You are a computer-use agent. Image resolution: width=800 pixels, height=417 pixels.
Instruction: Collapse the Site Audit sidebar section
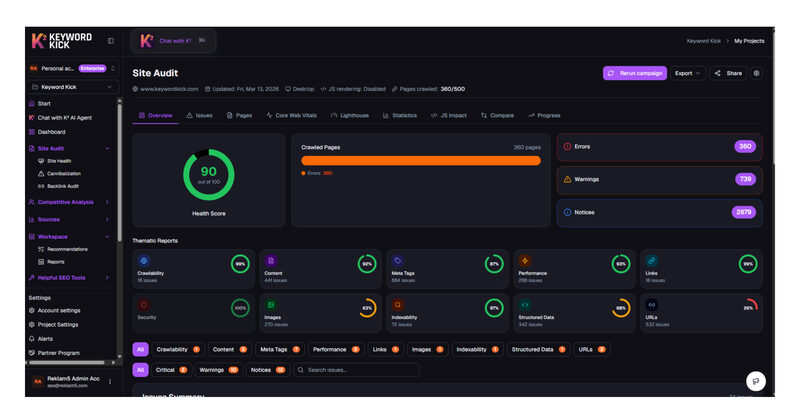(x=107, y=149)
